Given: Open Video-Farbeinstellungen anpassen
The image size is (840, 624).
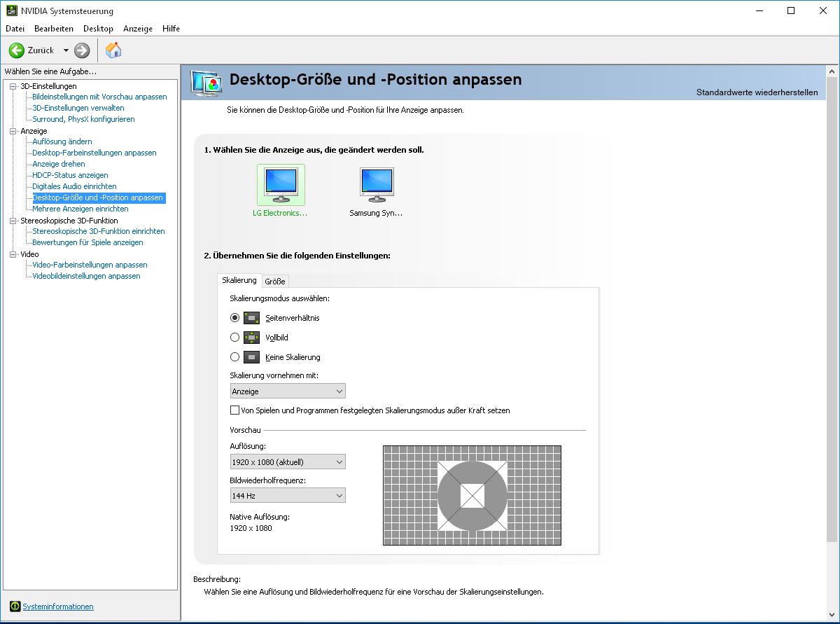Looking at the screenshot, I should (90, 265).
